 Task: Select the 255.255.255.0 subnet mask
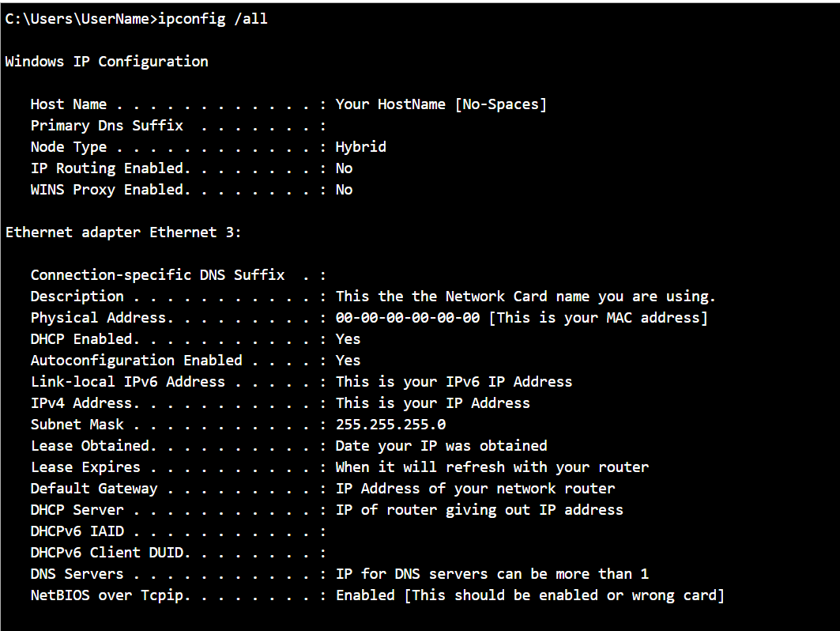tap(390, 425)
